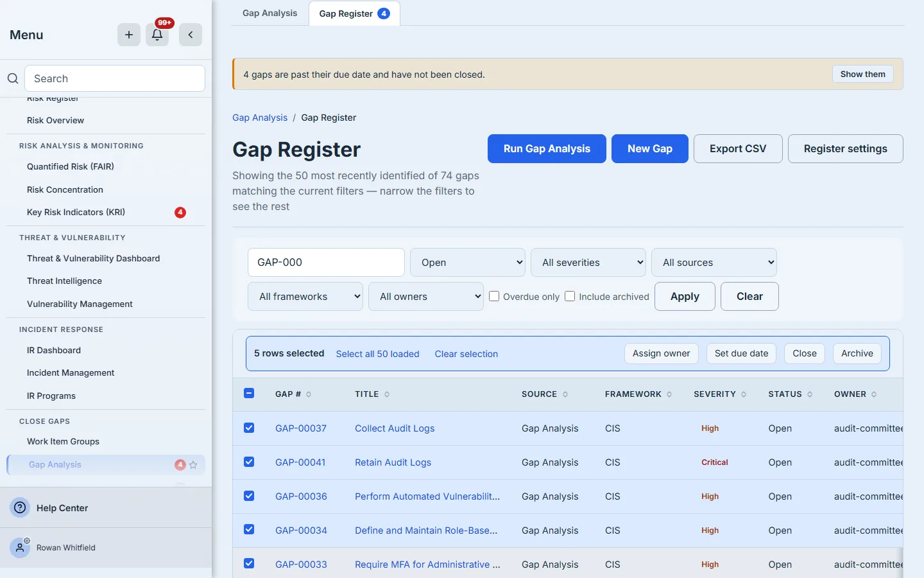Open Rowan Whitfield user avatar icon
Screen dimensions: 924x578
pos(20,548)
